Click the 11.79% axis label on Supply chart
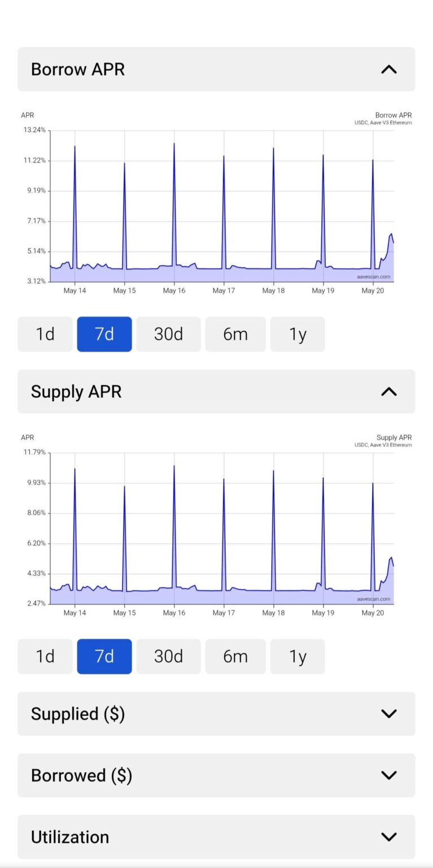This screenshot has height=868, width=433. (34, 452)
